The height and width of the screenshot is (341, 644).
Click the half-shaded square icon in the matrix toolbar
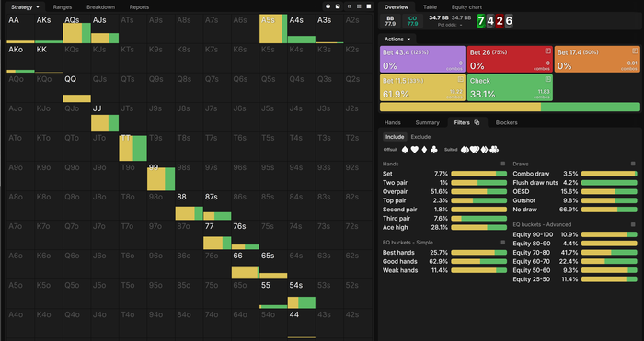point(338,6)
